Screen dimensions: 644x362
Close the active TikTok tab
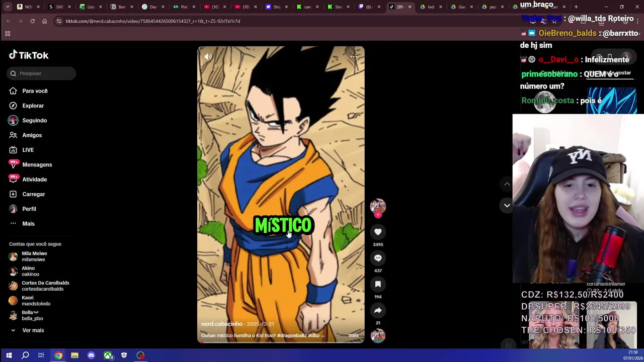(x=410, y=7)
